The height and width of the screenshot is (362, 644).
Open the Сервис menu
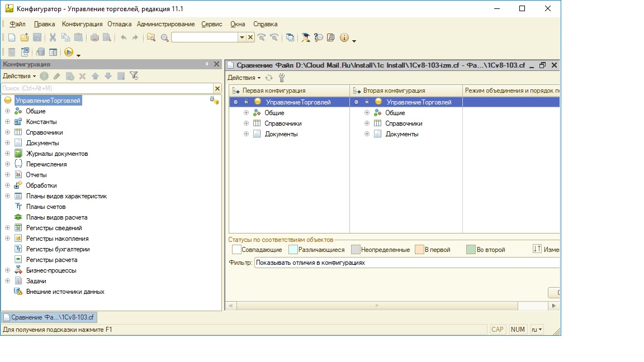click(212, 24)
